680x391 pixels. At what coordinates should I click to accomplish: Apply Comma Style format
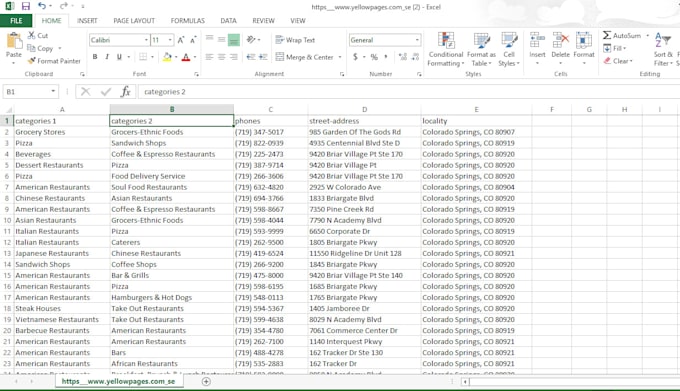coord(386,57)
